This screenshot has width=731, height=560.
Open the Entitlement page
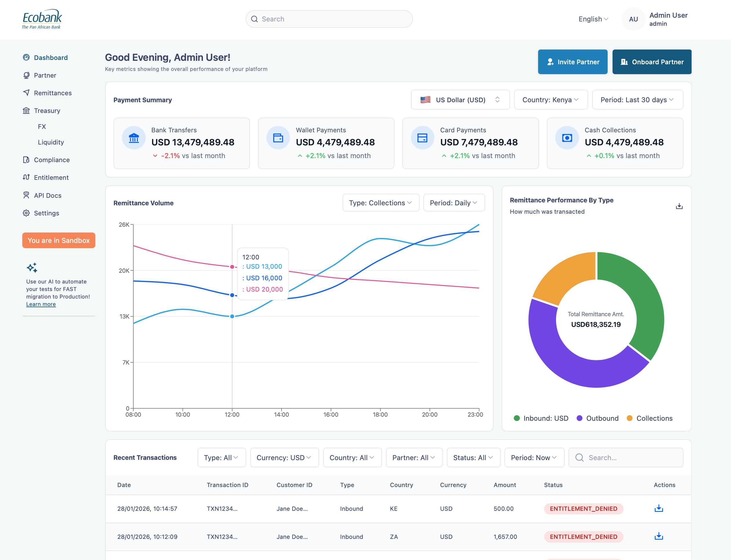pos(51,178)
